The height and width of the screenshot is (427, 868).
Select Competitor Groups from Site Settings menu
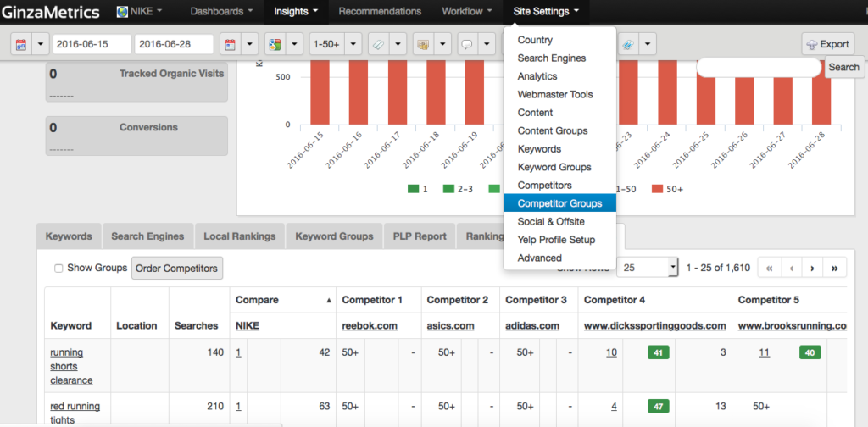[x=559, y=203]
